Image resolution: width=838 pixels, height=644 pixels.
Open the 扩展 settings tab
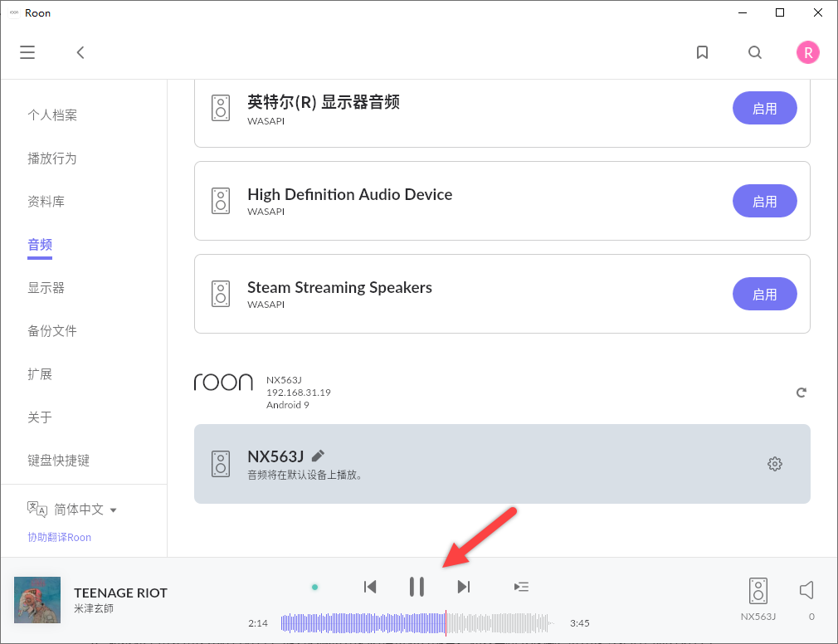point(40,374)
